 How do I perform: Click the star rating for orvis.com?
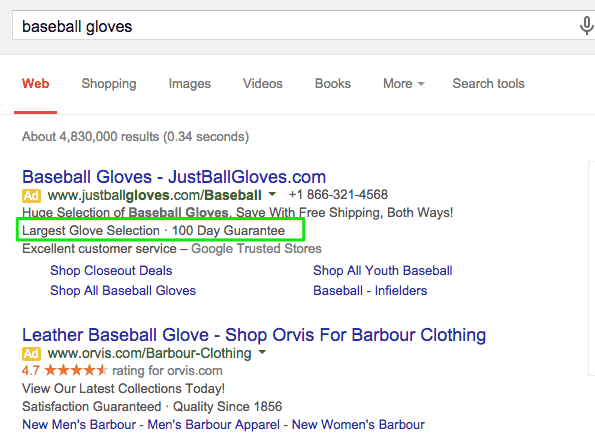(76, 370)
